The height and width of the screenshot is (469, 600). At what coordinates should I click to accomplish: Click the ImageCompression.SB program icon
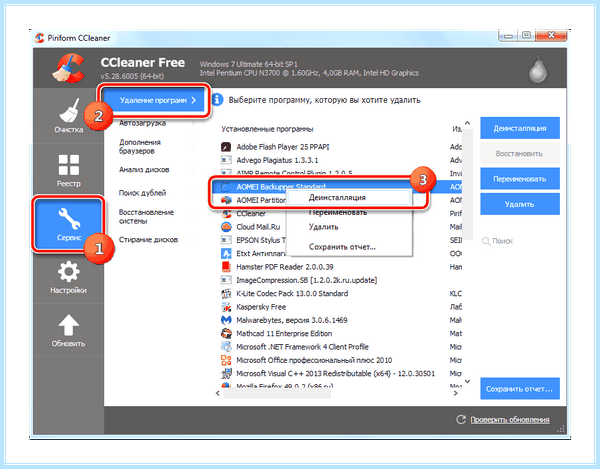pyautogui.click(x=226, y=280)
